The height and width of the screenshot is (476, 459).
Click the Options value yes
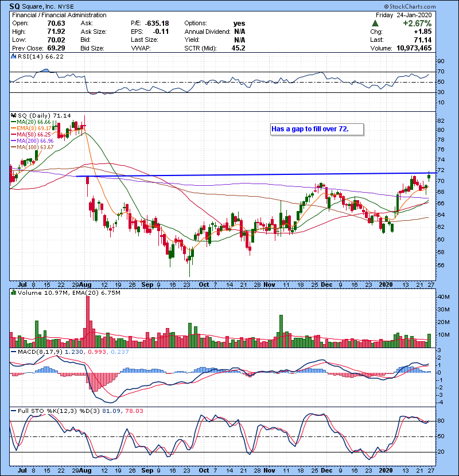pyautogui.click(x=239, y=24)
